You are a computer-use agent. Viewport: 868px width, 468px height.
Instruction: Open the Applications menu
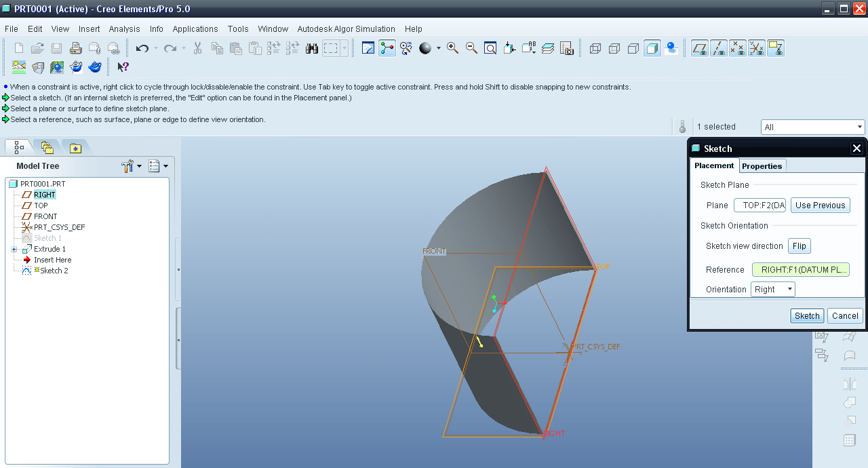pyautogui.click(x=195, y=29)
